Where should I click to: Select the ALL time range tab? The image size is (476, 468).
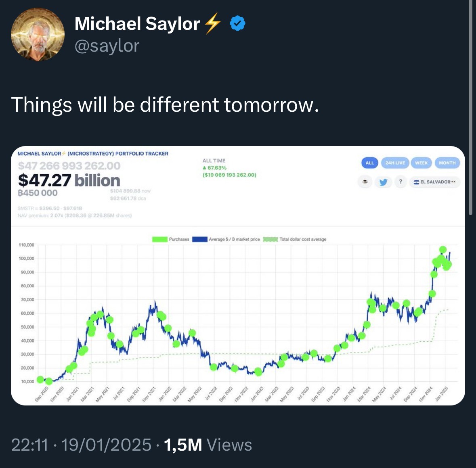(x=369, y=163)
